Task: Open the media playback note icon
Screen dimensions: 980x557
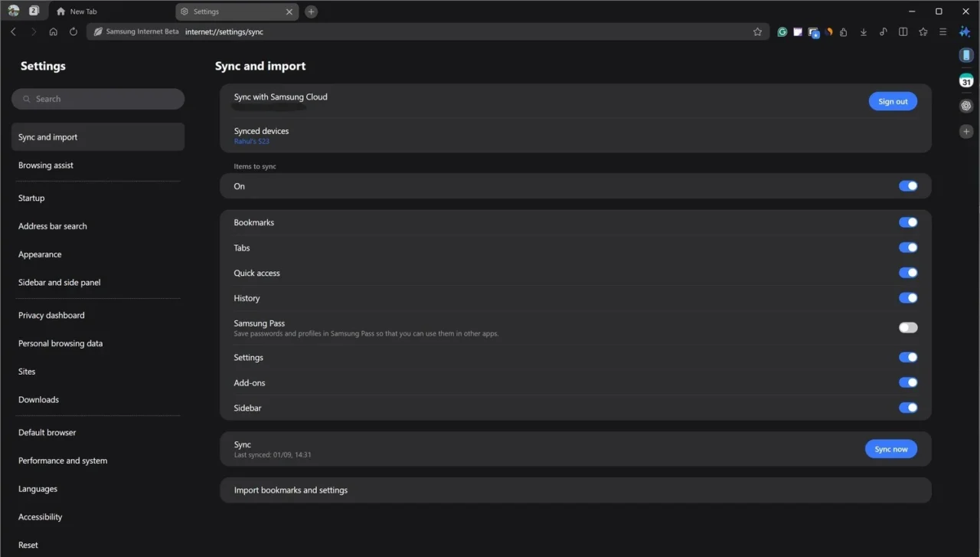Action: (x=884, y=32)
